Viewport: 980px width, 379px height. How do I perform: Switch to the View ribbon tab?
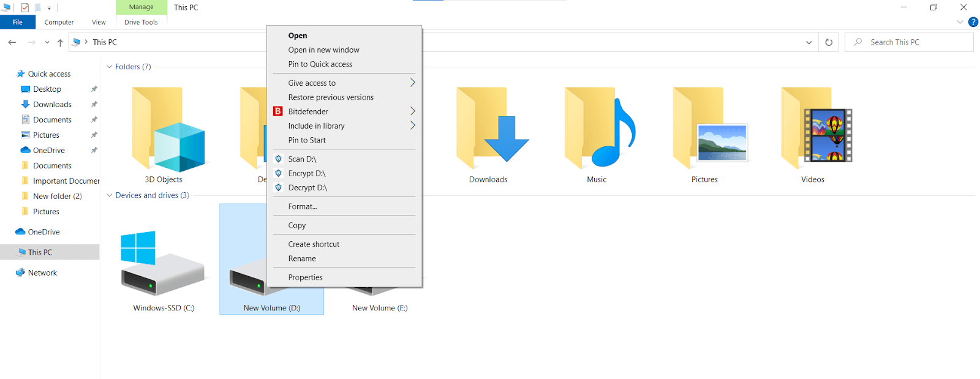click(99, 22)
